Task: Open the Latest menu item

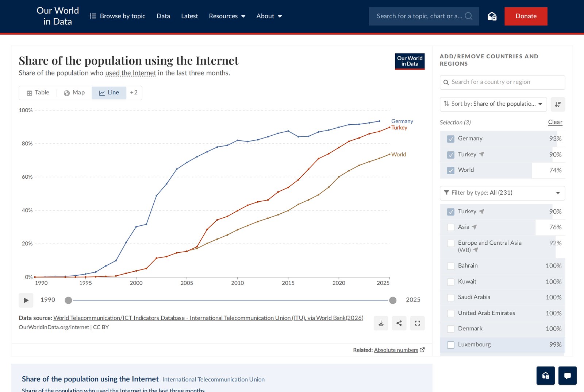Action: [189, 16]
